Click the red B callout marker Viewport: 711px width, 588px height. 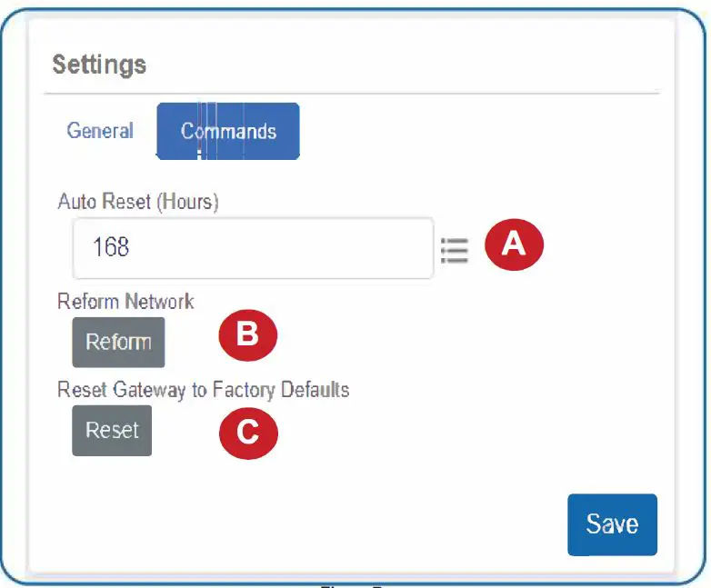tap(247, 335)
